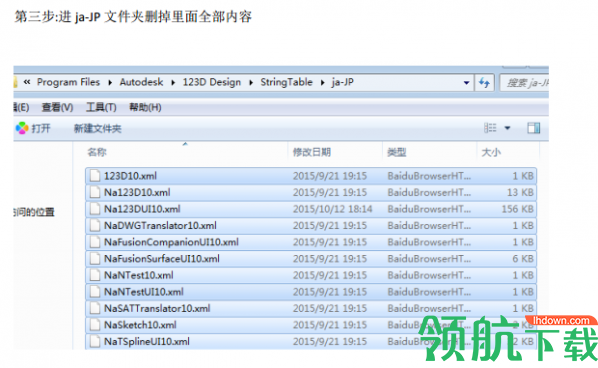
Task: Select file NaTSplineUI10.xml
Action: 311,341
